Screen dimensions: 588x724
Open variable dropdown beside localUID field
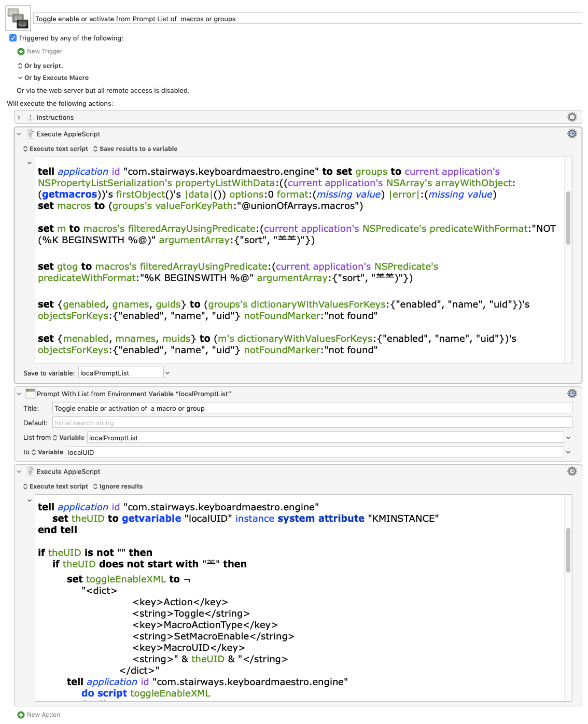click(568, 452)
